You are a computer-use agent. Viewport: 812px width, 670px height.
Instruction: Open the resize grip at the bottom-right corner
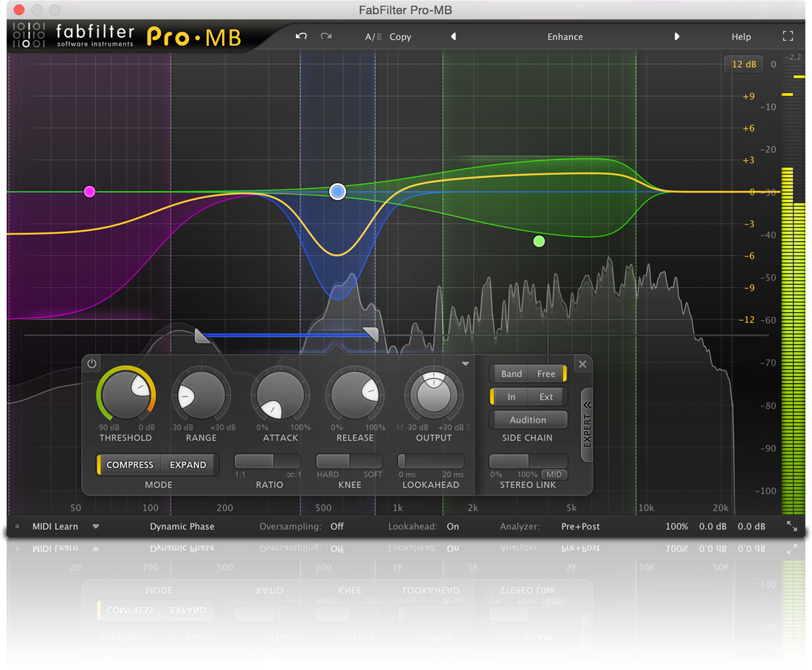(x=791, y=527)
